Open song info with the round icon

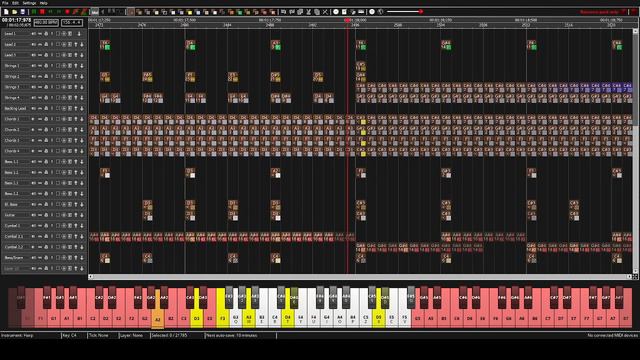[336, 12]
